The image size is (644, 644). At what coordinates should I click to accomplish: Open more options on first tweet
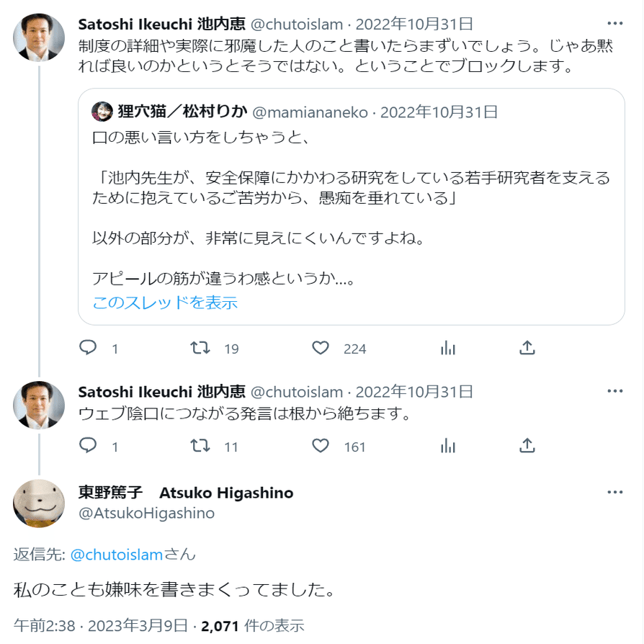coord(615,23)
